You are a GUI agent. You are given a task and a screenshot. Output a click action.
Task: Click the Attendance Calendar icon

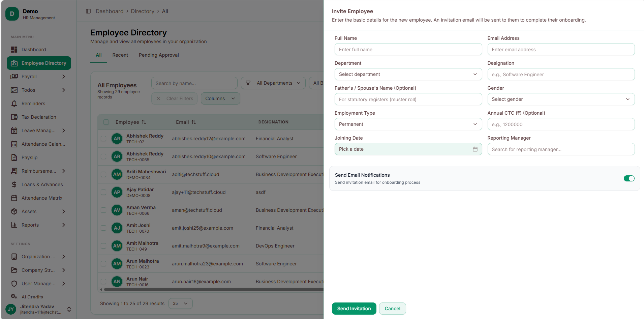tap(14, 144)
